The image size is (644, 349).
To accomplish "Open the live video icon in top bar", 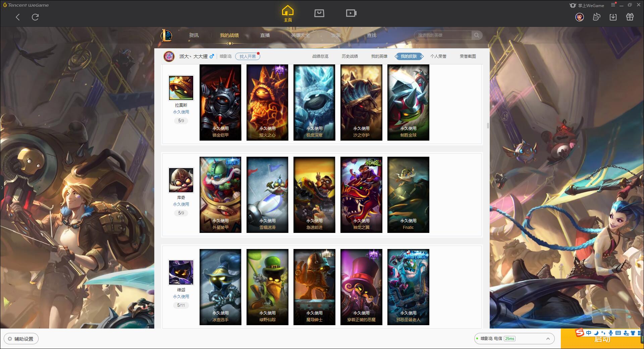I will (351, 13).
